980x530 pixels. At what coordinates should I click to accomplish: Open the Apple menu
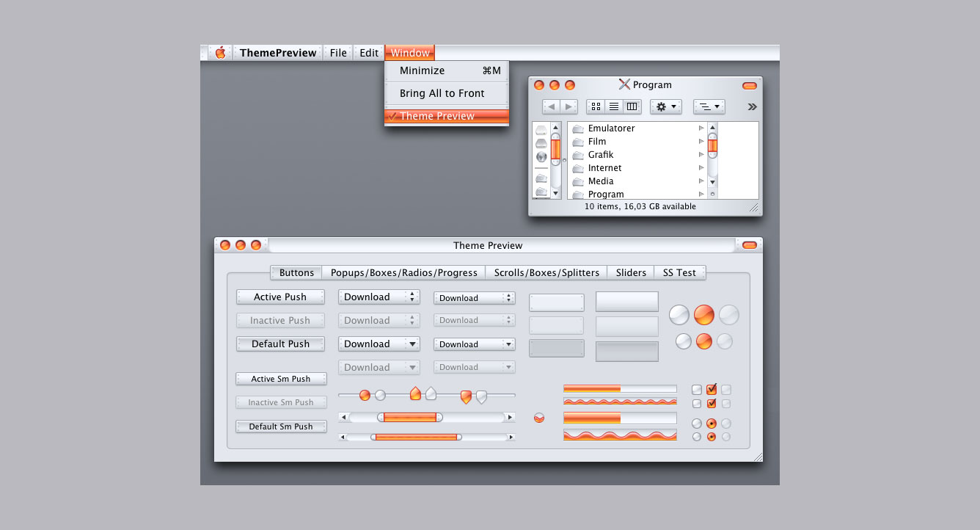(x=220, y=53)
